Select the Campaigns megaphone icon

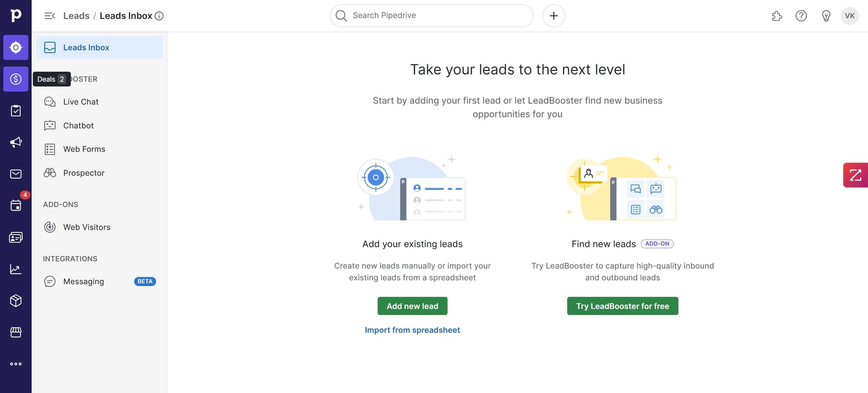(16, 142)
